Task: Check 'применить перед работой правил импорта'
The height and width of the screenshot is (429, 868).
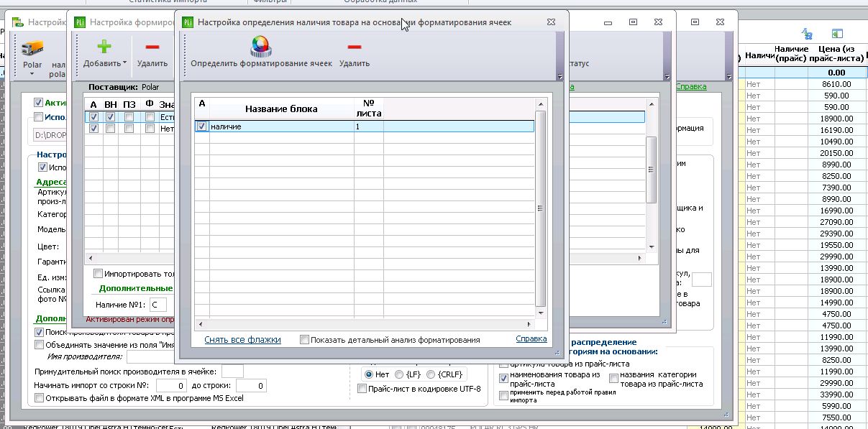Action: point(503,395)
